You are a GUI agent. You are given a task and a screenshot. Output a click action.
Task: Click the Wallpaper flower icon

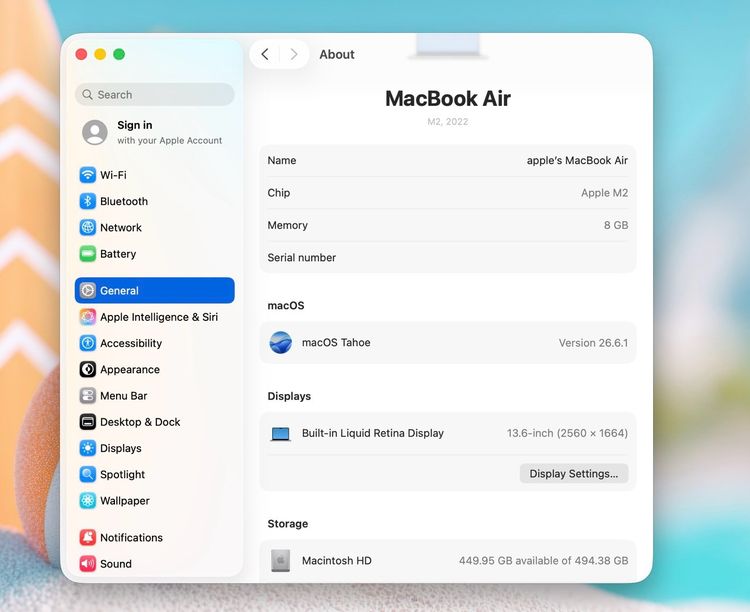(x=88, y=501)
